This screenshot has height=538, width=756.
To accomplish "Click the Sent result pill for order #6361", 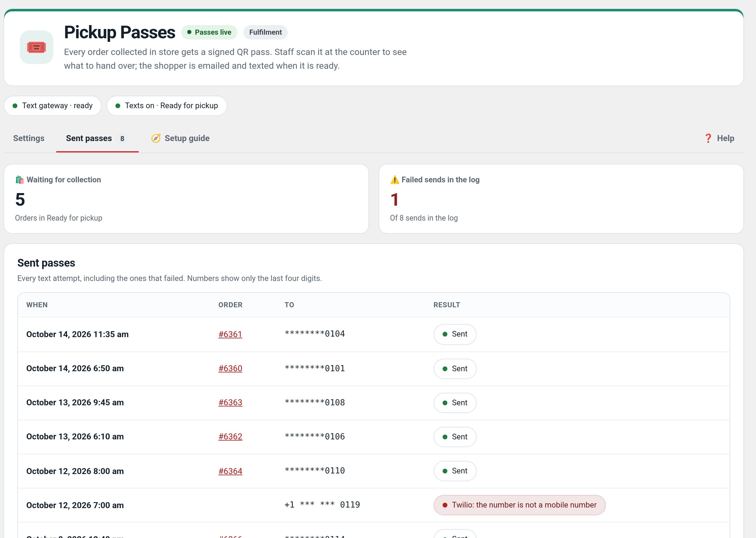I will pyautogui.click(x=455, y=334).
